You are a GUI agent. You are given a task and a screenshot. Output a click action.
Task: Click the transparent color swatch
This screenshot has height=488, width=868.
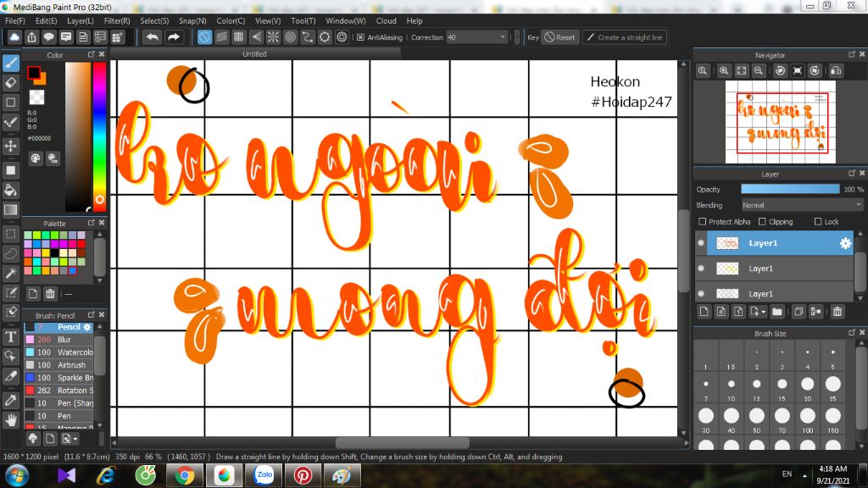coord(36,97)
